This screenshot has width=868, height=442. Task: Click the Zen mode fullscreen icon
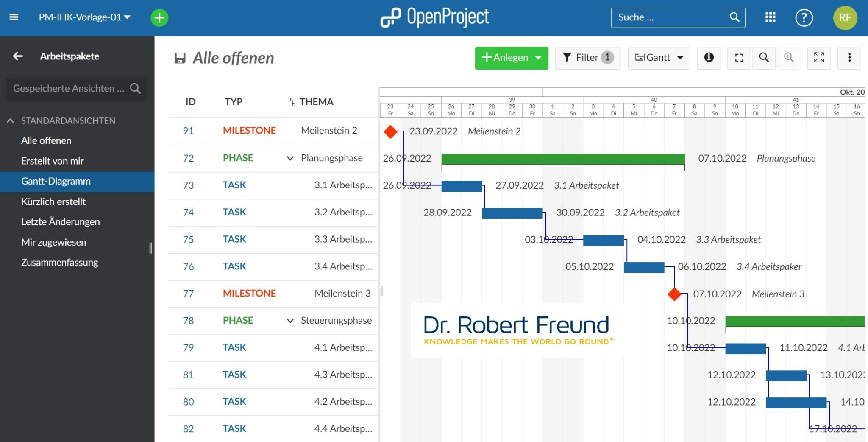(x=739, y=58)
